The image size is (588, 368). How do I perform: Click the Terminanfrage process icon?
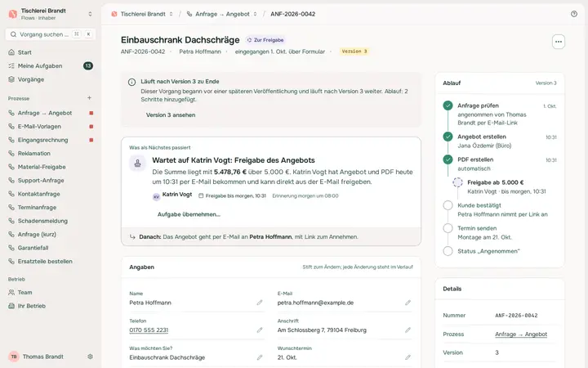11,207
